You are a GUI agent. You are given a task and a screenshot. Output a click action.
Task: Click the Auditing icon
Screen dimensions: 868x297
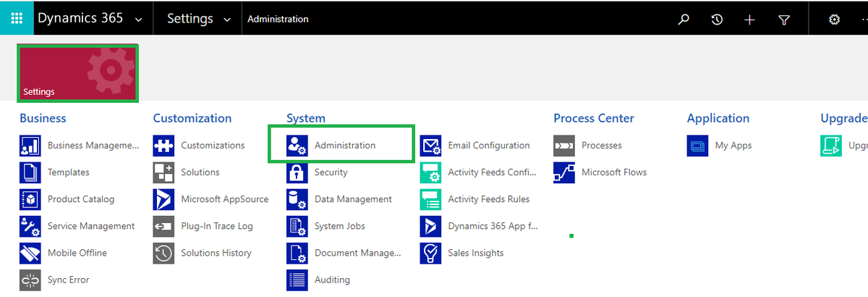297,280
